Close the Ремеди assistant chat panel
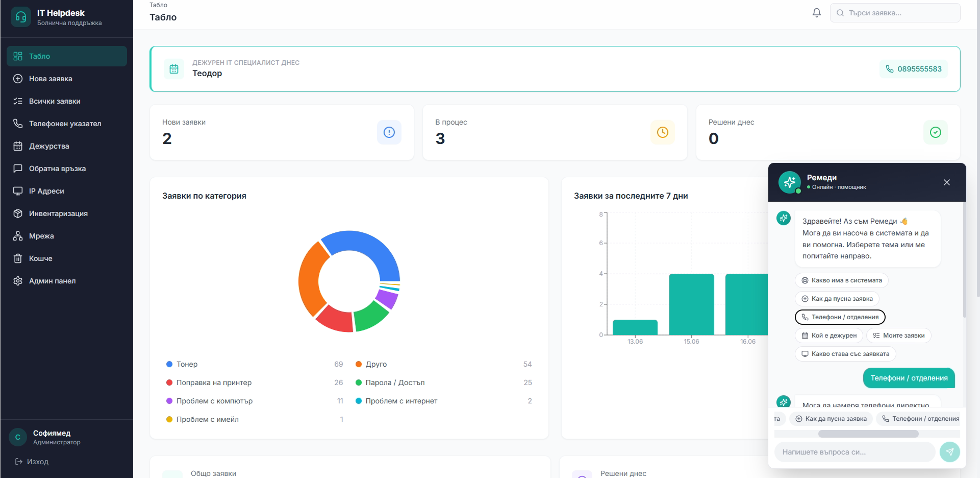This screenshot has height=478, width=980. [947, 182]
